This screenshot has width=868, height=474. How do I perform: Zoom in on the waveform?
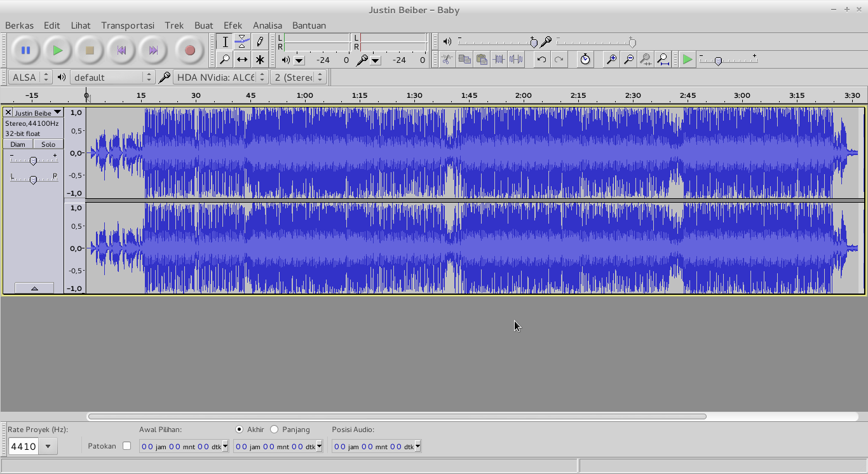click(x=611, y=59)
